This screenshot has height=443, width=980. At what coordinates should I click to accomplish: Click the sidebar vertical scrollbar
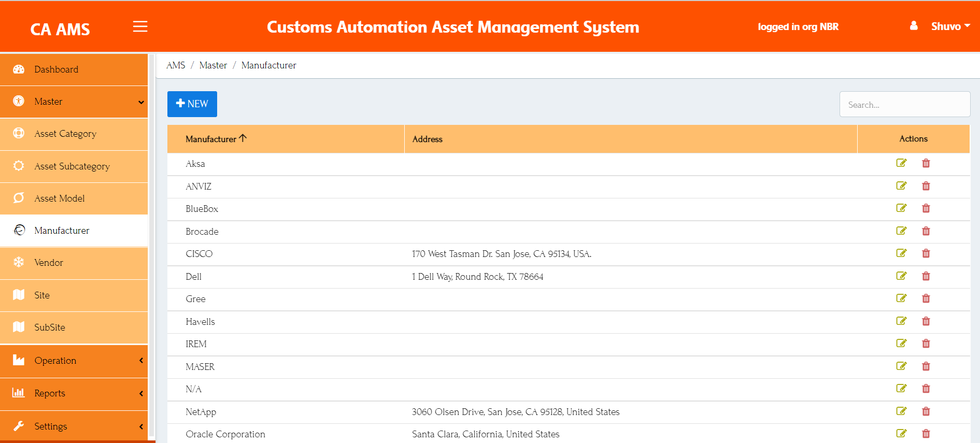coord(152,246)
